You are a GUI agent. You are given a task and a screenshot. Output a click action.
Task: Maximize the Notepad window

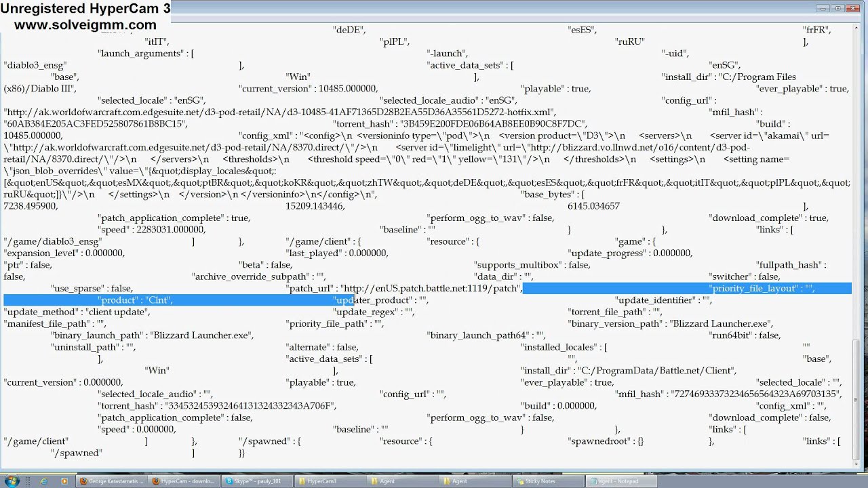click(837, 8)
